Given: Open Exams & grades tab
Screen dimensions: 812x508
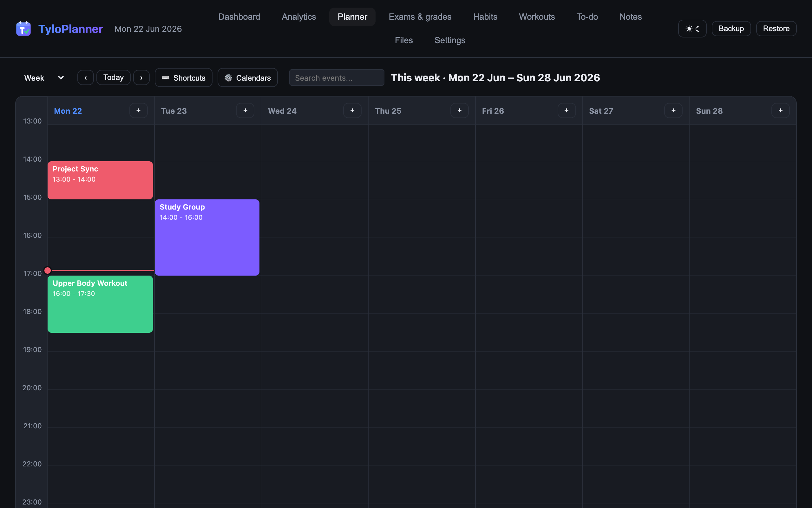Looking at the screenshot, I should [x=420, y=17].
